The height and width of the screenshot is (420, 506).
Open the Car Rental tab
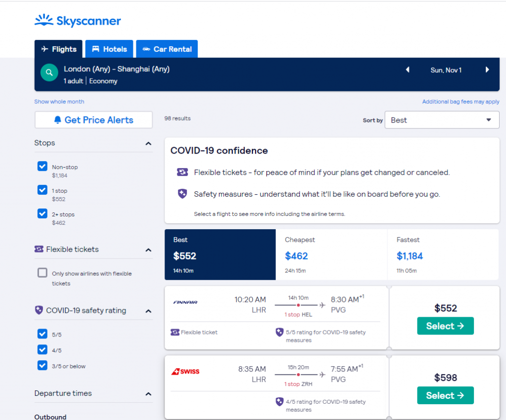point(167,49)
